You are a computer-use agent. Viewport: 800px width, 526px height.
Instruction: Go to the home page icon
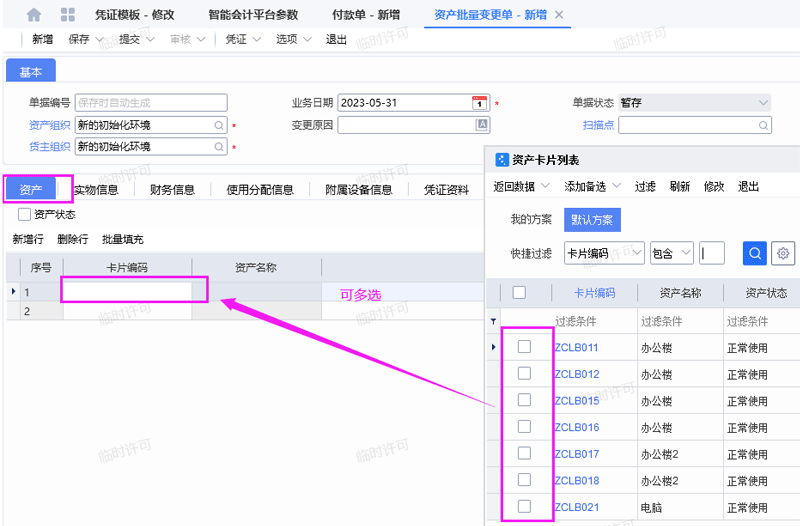click(34, 15)
